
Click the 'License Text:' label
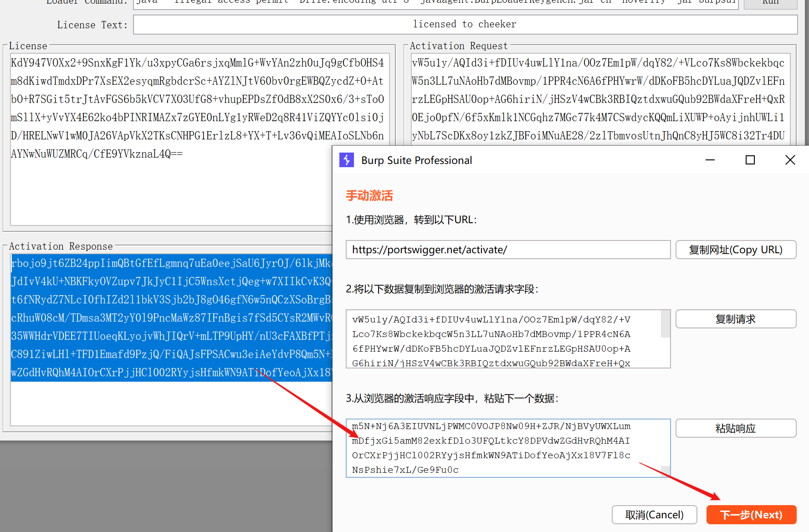click(x=92, y=25)
